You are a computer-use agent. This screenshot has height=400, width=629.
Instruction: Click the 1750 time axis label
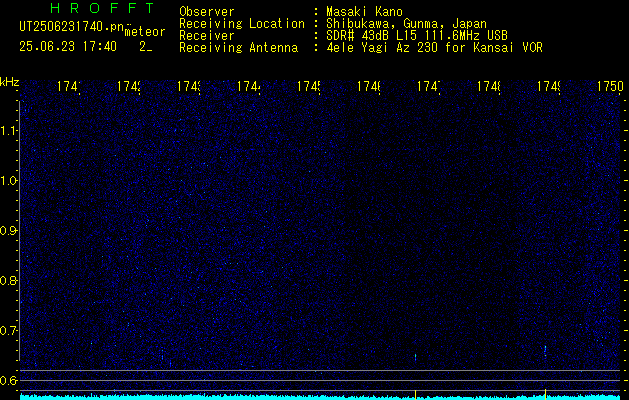coord(610,87)
